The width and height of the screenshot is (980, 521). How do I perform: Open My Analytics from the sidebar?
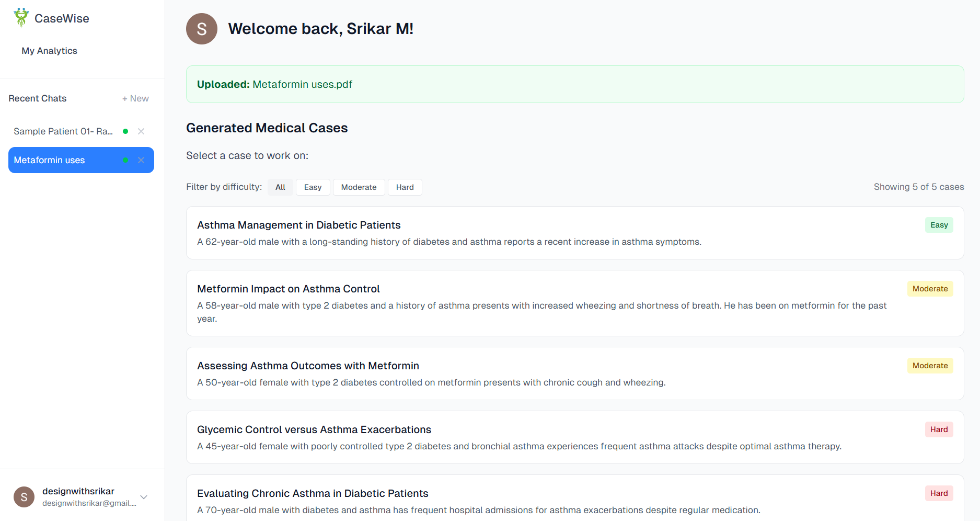coord(49,50)
